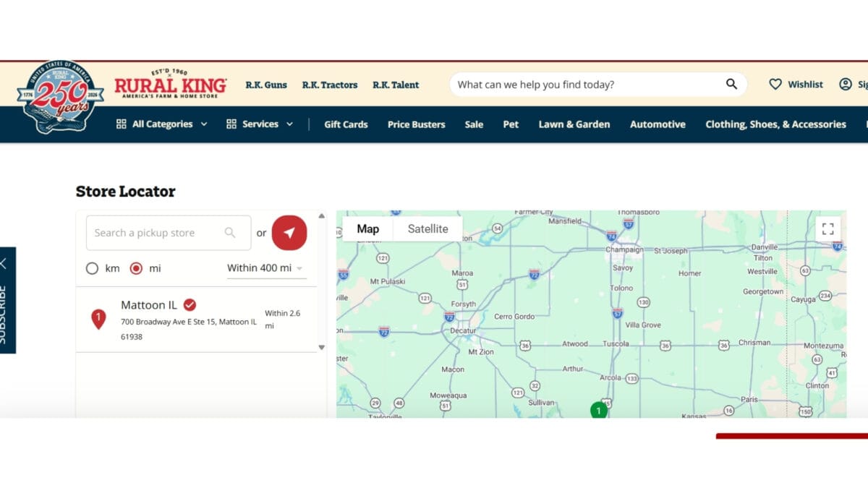Click the Moweaqua label on the map
This screenshot has width=868, height=488.
(x=448, y=396)
